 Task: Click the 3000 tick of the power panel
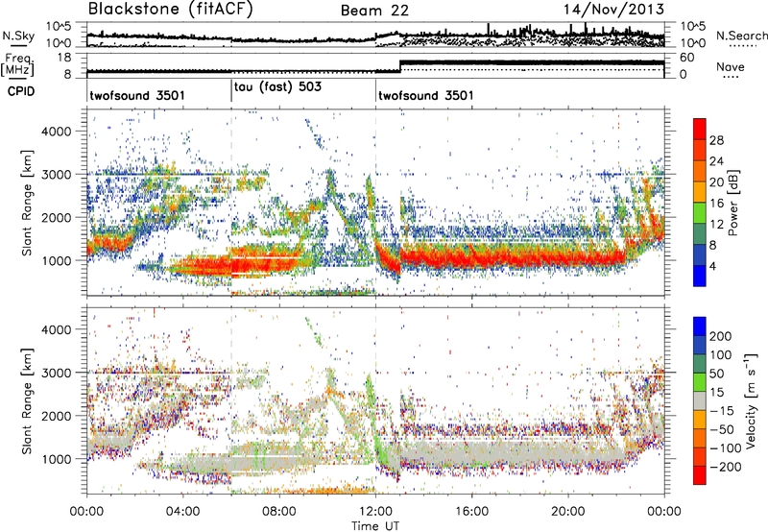point(56,175)
